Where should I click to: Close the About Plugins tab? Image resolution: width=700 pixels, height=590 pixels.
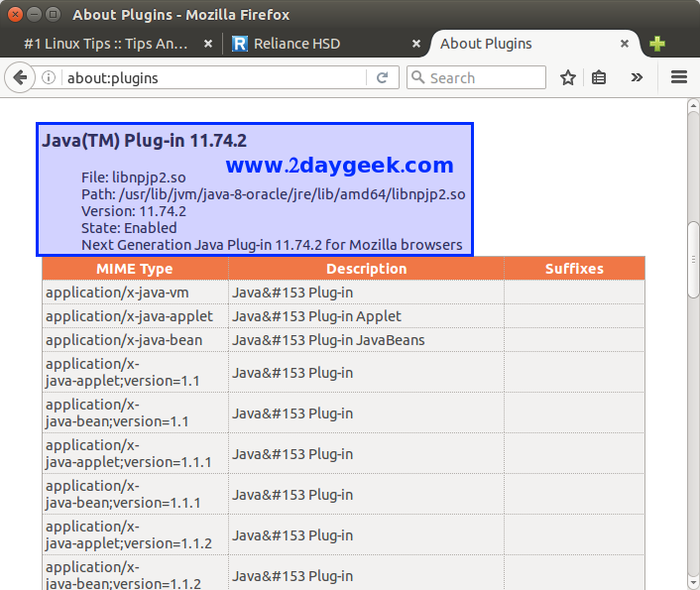tap(625, 44)
